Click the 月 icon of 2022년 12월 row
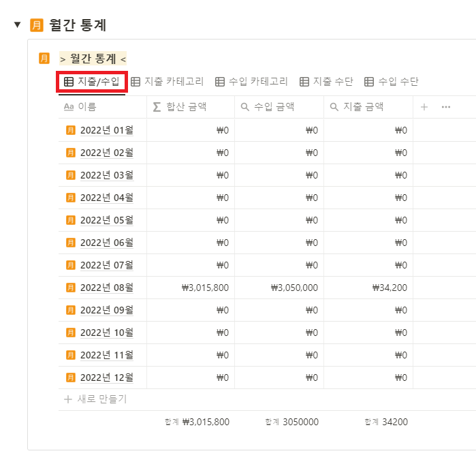The width and height of the screenshot is (476, 462). (71, 378)
